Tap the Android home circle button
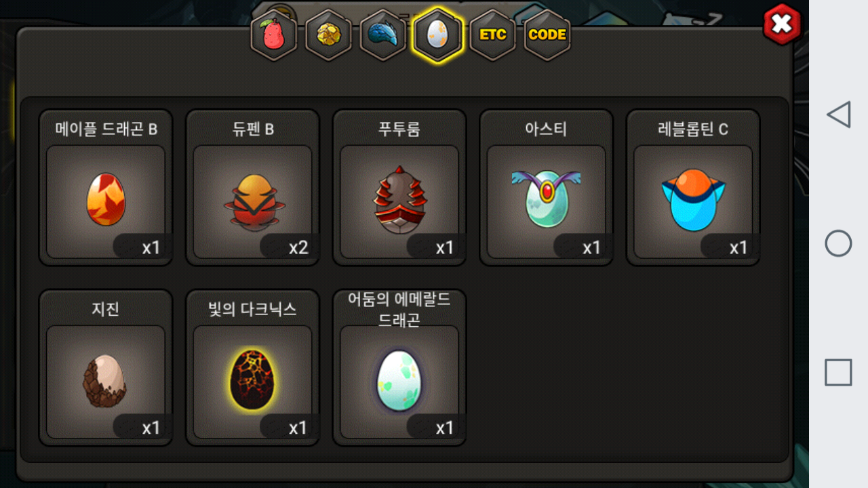This screenshot has height=488, width=868. pyautogui.click(x=838, y=243)
